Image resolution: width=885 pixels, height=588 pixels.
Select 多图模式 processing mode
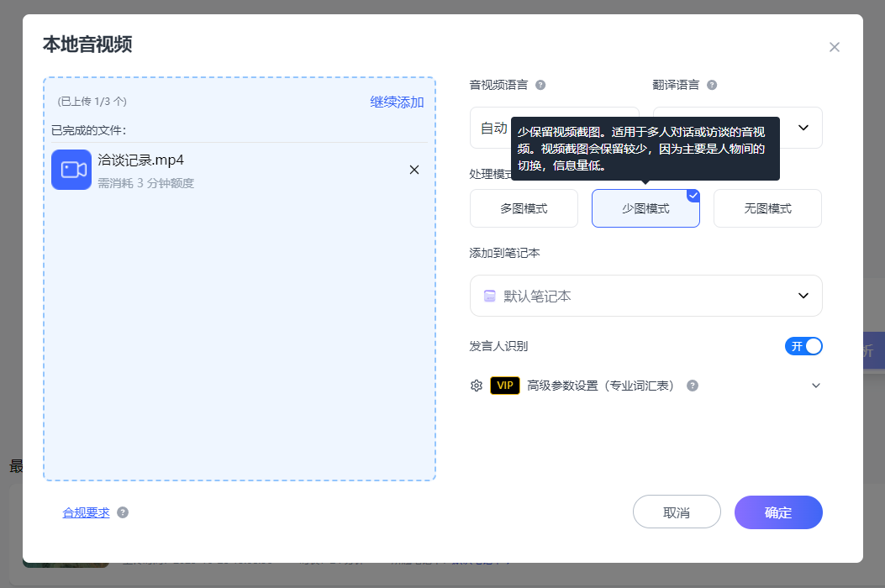pos(524,208)
